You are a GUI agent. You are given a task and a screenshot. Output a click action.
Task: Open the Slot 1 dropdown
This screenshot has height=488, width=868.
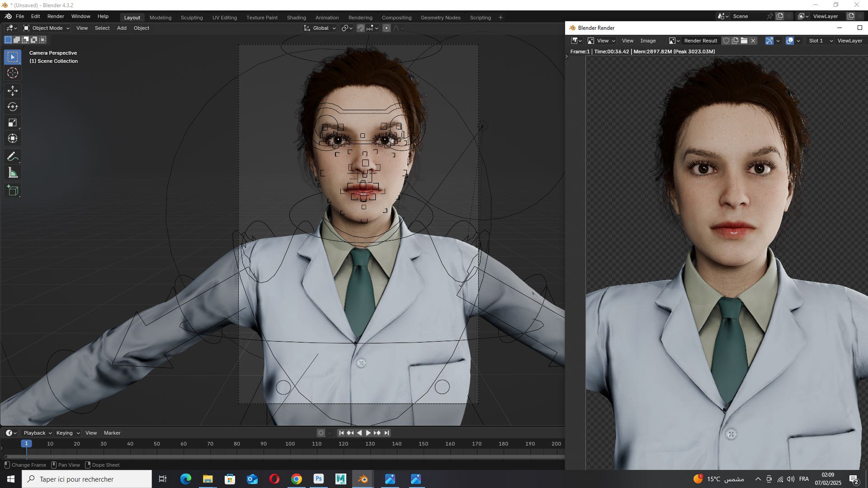pyautogui.click(x=820, y=41)
